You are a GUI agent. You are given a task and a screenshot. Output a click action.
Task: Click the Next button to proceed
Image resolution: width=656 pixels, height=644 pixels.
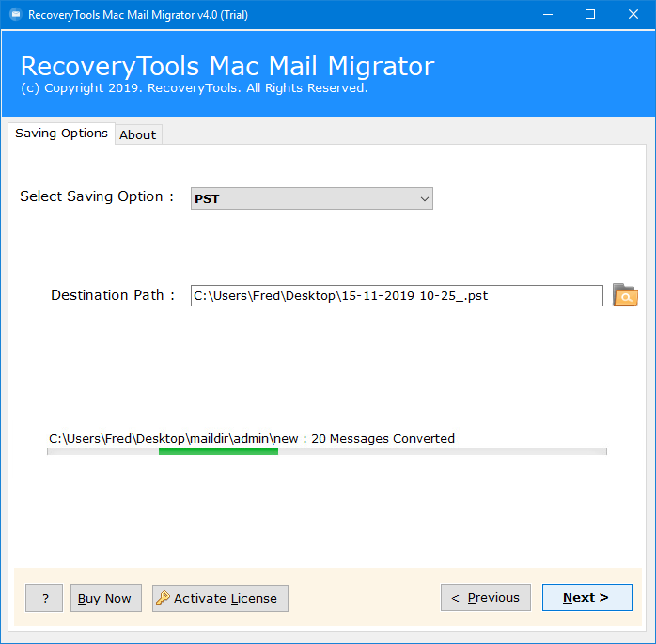586,598
